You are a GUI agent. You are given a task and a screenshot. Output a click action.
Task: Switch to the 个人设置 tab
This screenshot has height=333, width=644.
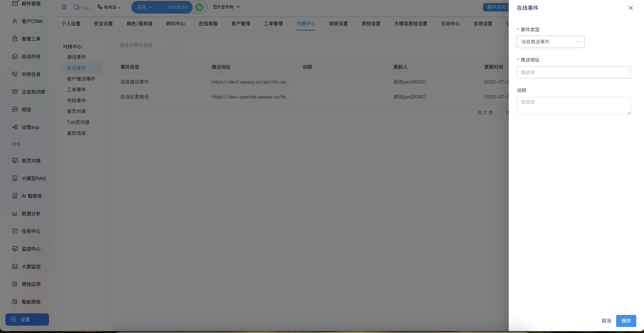point(71,24)
